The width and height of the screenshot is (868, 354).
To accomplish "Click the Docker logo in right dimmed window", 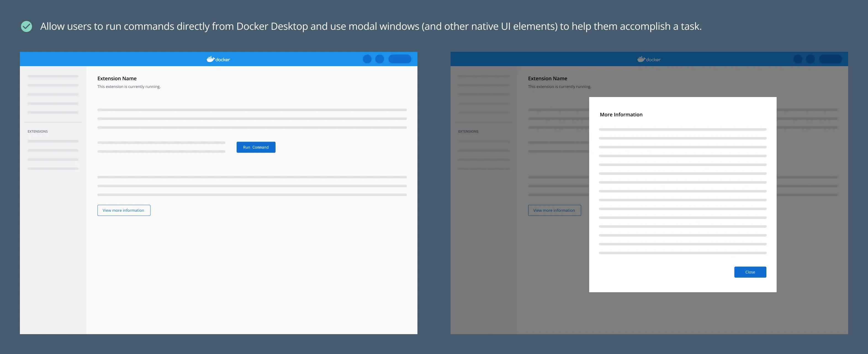I will [649, 59].
